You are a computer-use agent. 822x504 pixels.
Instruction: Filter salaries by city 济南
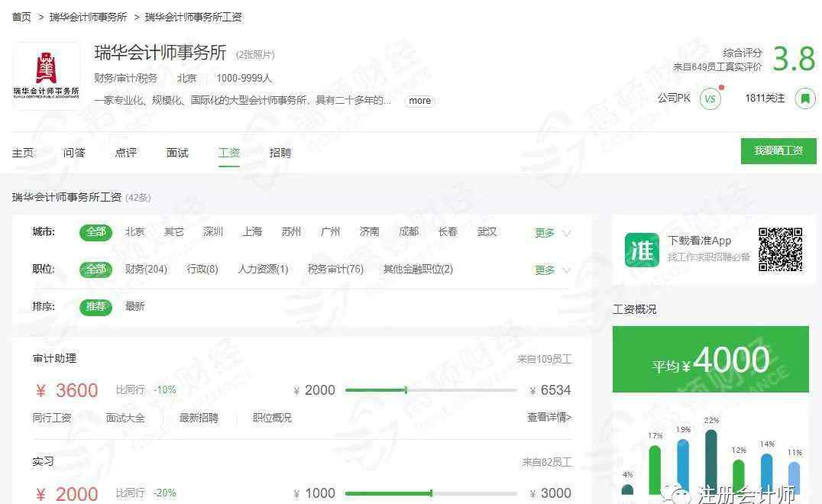coord(370,231)
